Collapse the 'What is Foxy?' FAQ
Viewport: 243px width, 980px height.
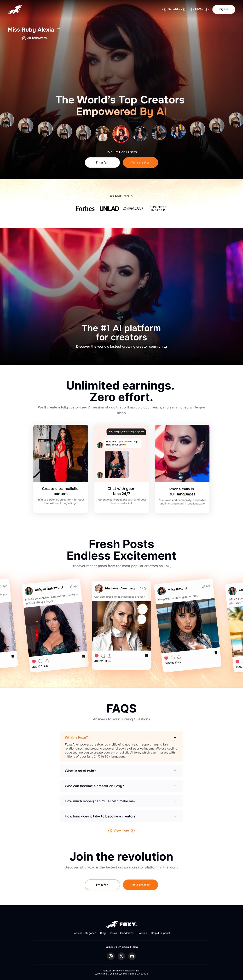click(175, 737)
